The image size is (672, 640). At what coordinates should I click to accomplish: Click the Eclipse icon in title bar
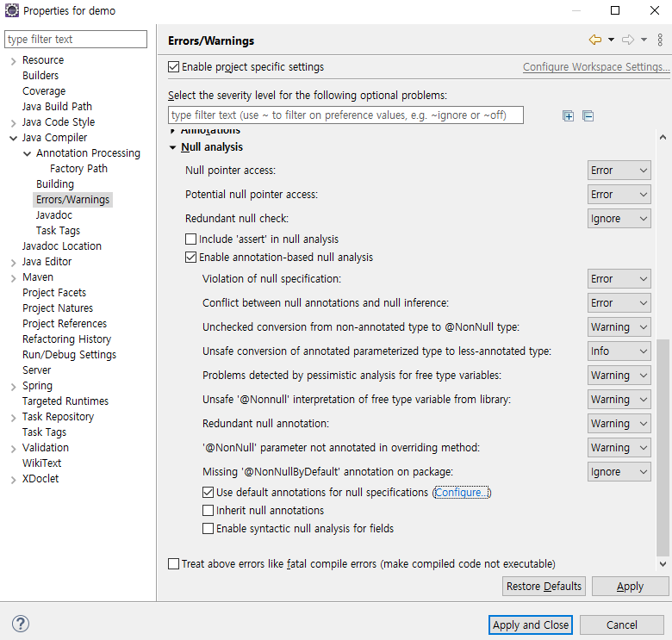[11, 10]
